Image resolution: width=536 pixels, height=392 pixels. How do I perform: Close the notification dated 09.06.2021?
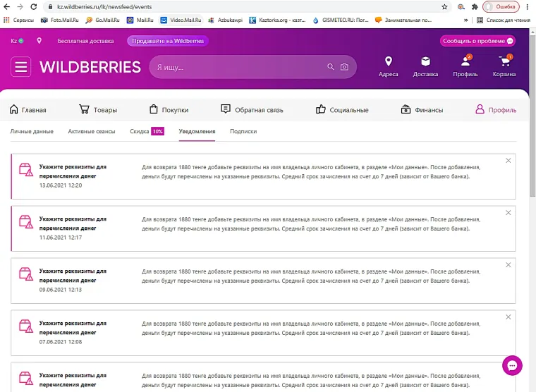(x=508, y=265)
